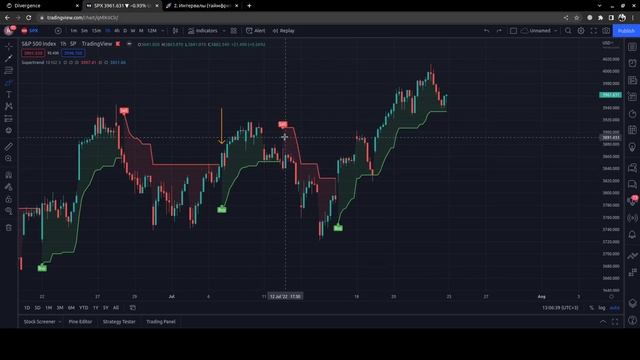Toggle log scale mode

(602, 308)
